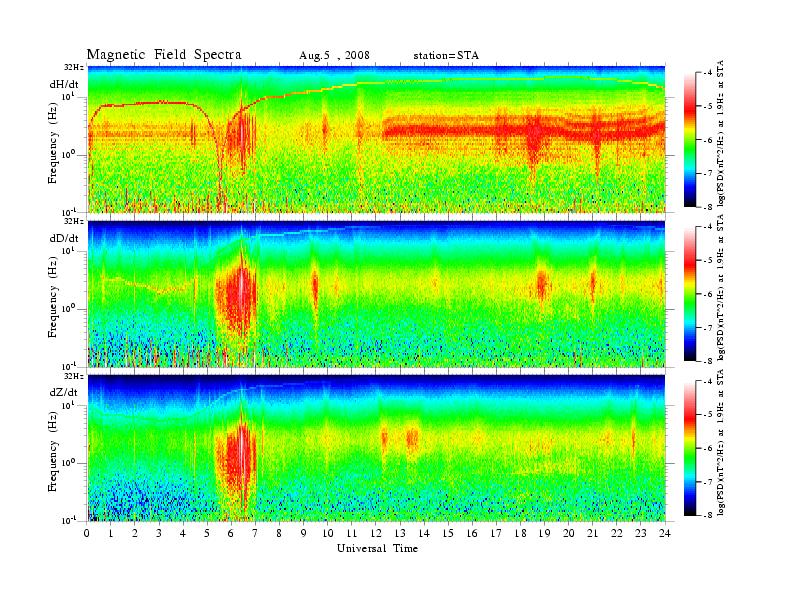
Task: Click the hour '24' tick label on time axis
Action: [x=664, y=534]
